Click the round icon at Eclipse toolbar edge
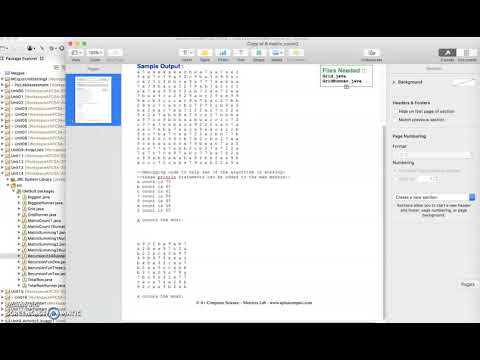 click(62, 48)
